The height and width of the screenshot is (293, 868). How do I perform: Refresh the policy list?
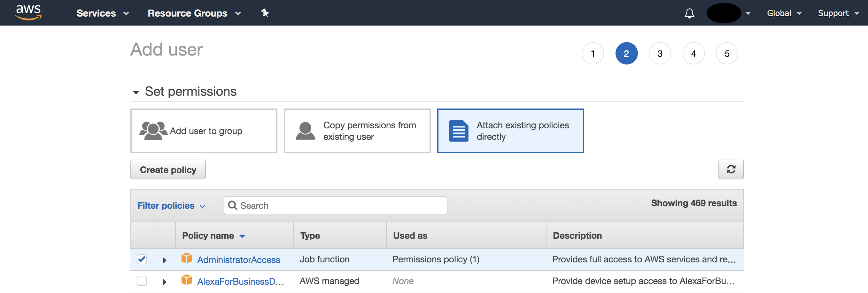pyautogui.click(x=731, y=169)
